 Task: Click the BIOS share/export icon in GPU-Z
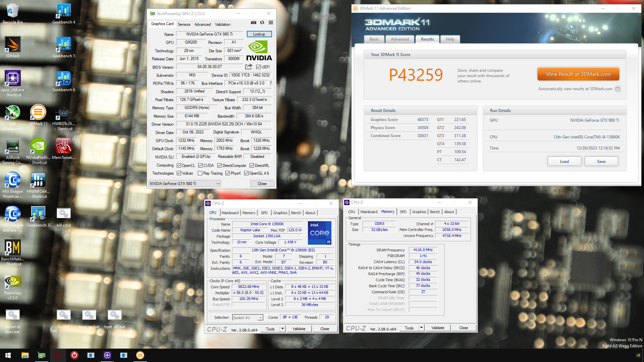tap(249, 67)
